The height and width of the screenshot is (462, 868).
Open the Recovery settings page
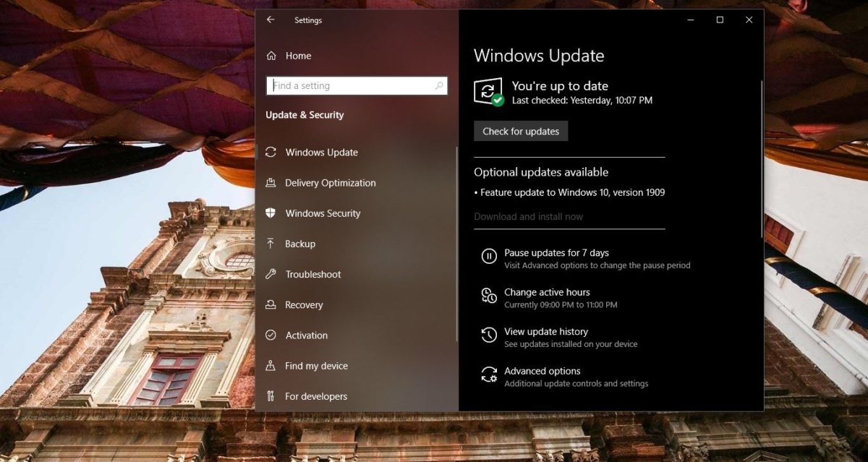point(304,304)
